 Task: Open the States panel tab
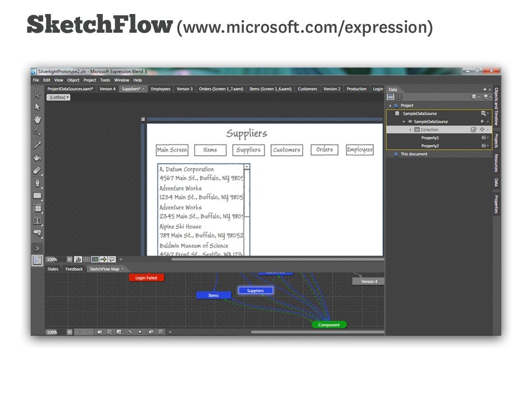[53, 269]
